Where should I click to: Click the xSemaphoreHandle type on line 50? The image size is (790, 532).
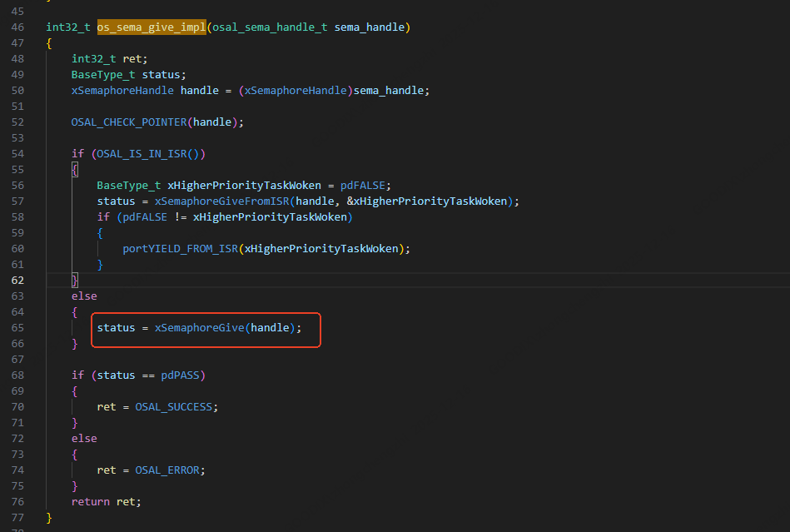click(x=122, y=91)
